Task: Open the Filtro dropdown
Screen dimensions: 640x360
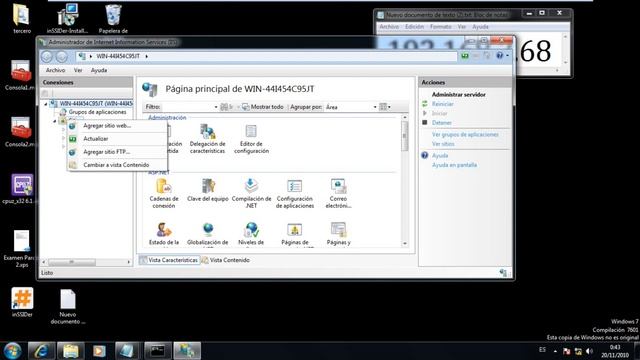Action: point(216,107)
